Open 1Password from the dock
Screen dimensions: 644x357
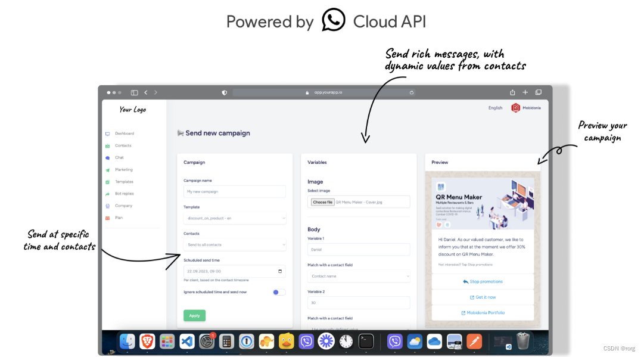(x=247, y=342)
